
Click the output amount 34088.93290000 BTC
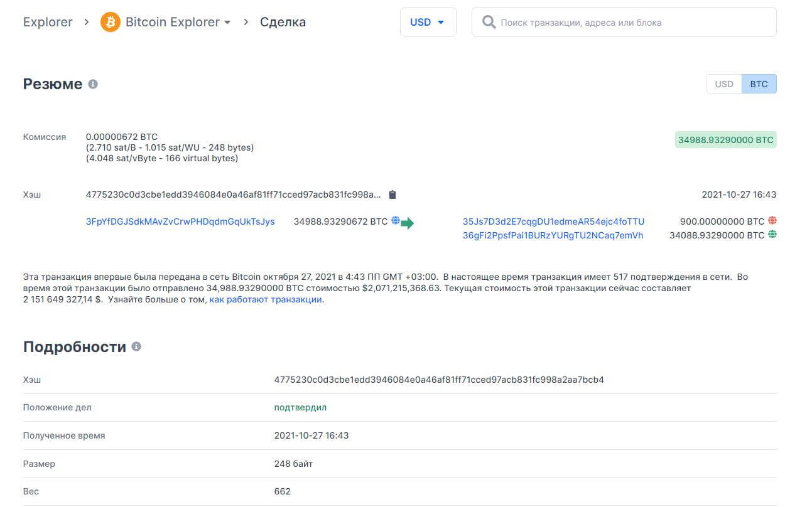pyautogui.click(x=717, y=235)
